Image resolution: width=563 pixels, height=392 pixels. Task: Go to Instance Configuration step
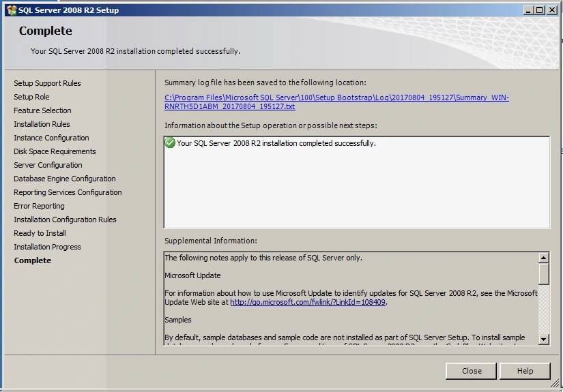[51, 138]
